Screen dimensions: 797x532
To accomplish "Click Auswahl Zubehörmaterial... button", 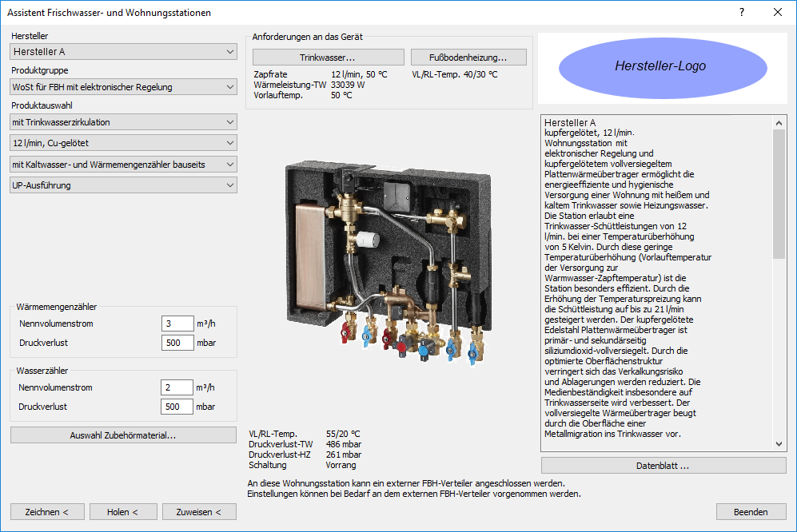I will pos(124,435).
